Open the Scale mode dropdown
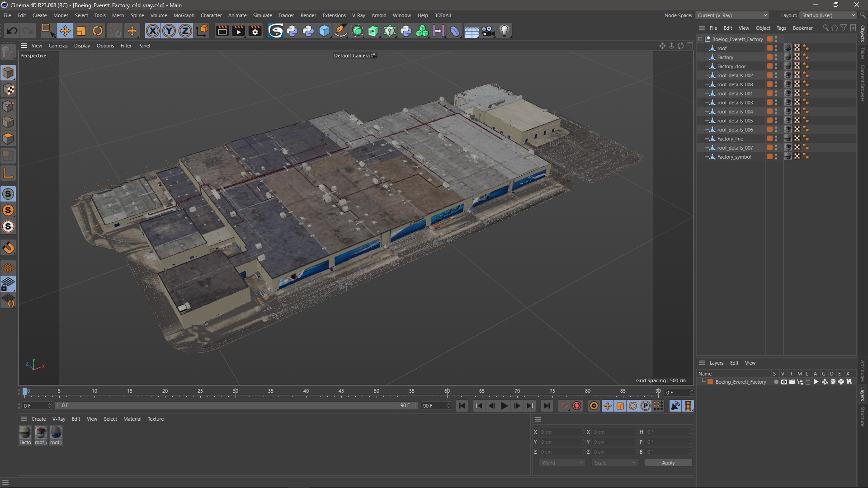Viewport: 868px width, 488px height. coord(615,463)
